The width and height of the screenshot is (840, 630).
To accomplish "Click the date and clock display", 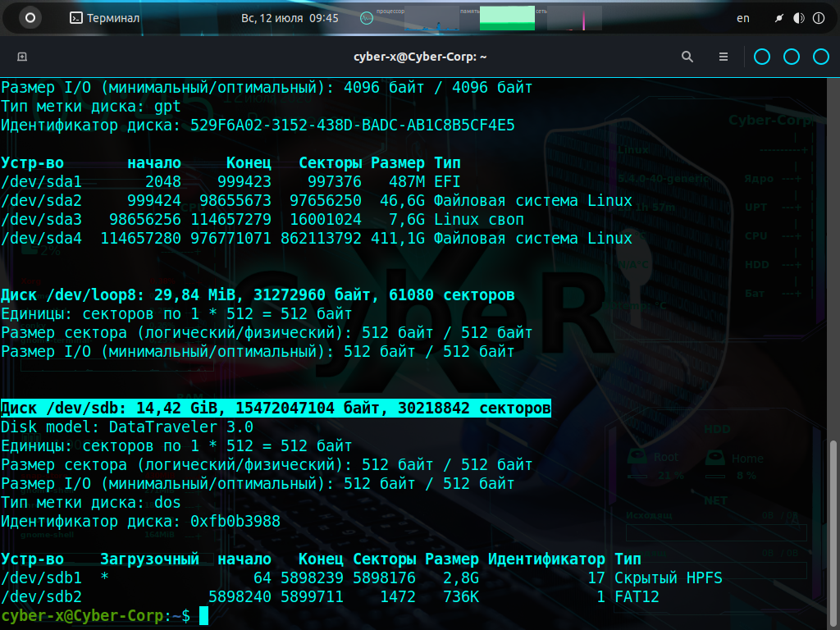I will pos(290,18).
